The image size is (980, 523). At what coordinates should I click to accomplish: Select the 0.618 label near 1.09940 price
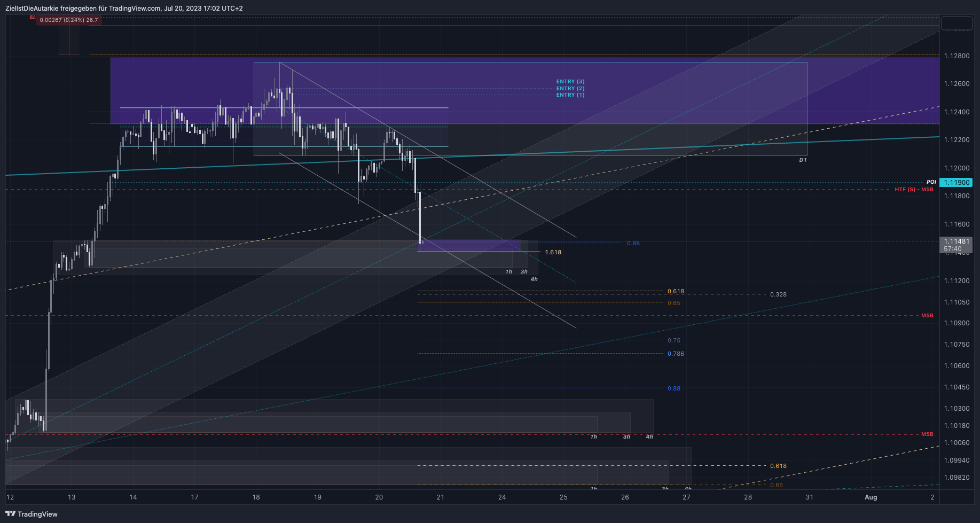(x=778, y=466)
